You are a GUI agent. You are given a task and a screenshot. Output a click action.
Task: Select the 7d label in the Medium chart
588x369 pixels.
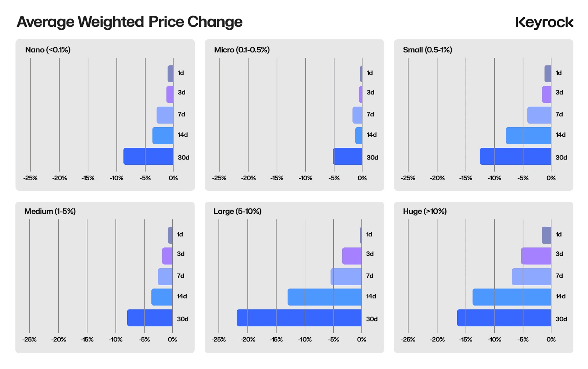point(180,276)
